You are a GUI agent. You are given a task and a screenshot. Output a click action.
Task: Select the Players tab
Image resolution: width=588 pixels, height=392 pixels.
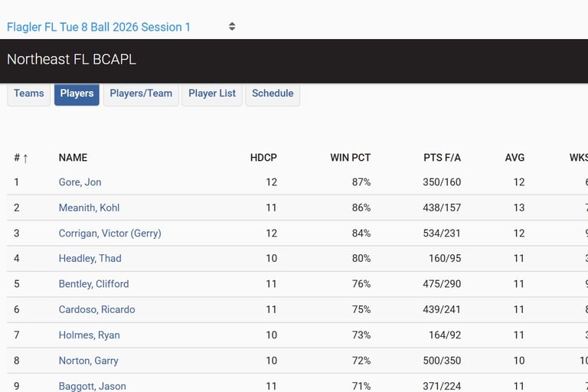(77, 93)
